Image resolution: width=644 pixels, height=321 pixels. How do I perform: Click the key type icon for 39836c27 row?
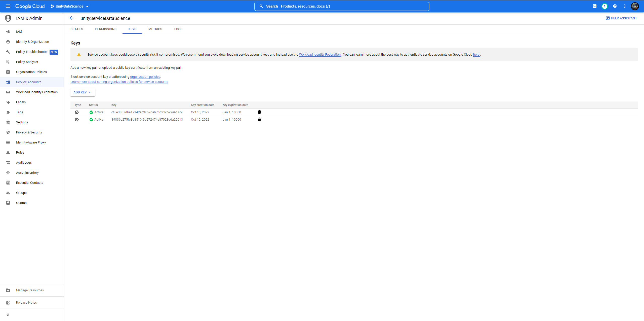(77, 120)
